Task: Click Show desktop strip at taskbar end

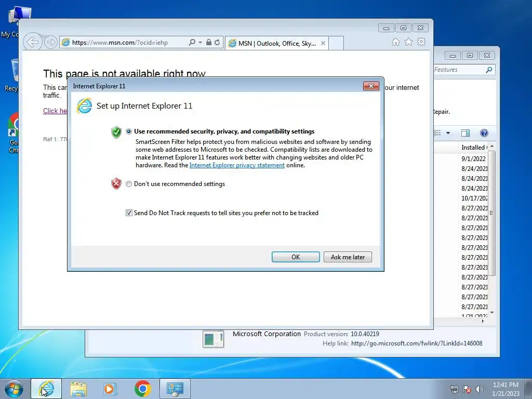Action: coord(528,389)
